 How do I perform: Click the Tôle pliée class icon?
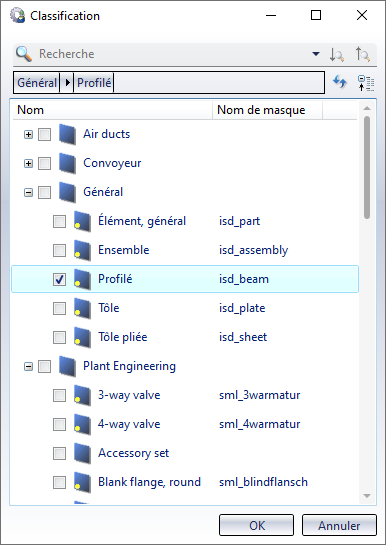point(82,337)
